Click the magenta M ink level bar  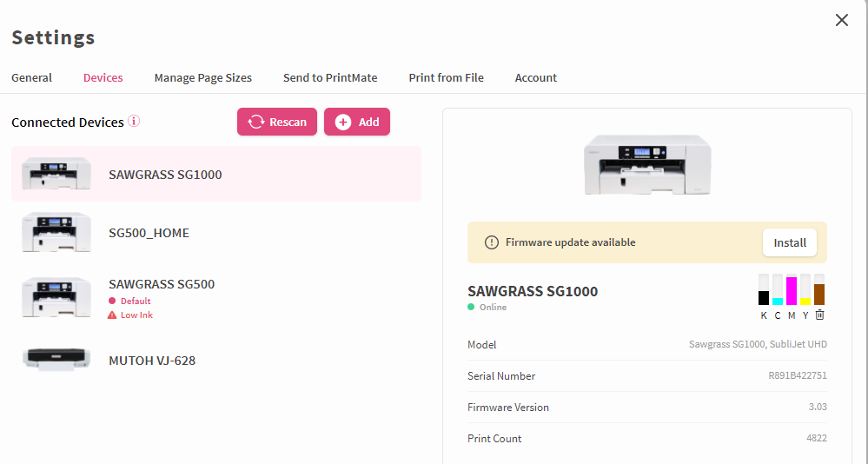click(x=792, y=289)
